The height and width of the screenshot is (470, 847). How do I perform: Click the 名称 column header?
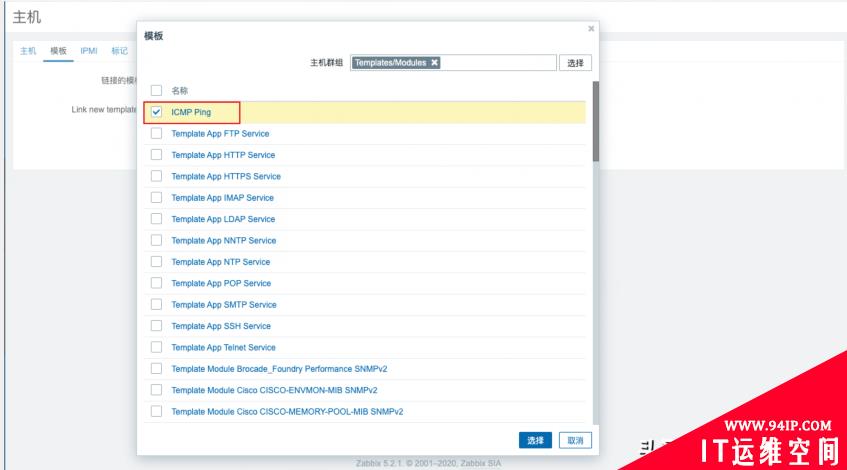(179, 91)
